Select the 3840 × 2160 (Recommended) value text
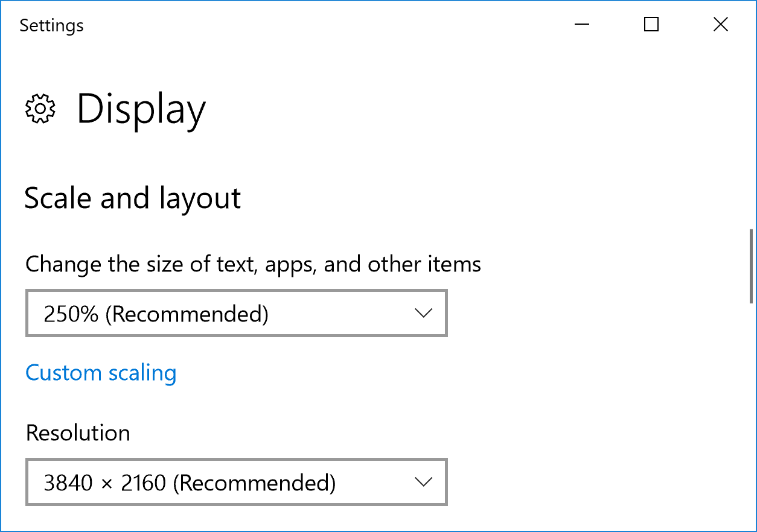The width and height of the screenshot is (757, 532). coord(190,483)
